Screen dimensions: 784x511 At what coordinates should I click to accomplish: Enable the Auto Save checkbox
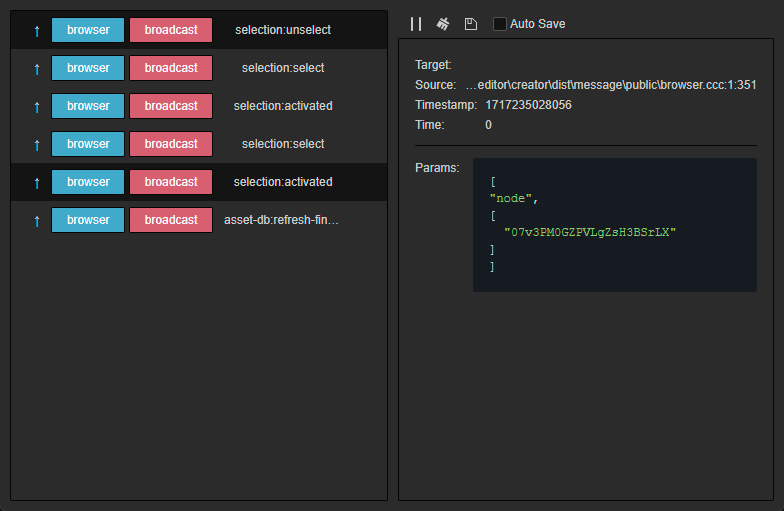(500, 23)
